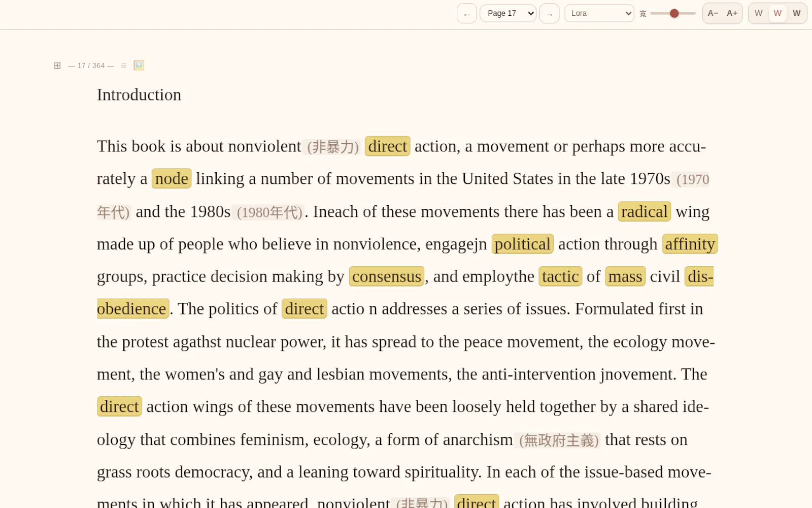The image size is (812, 508).
Task: Click the first (非暴力) annotation after 'nonviolent'
Action: pos(333,147)
